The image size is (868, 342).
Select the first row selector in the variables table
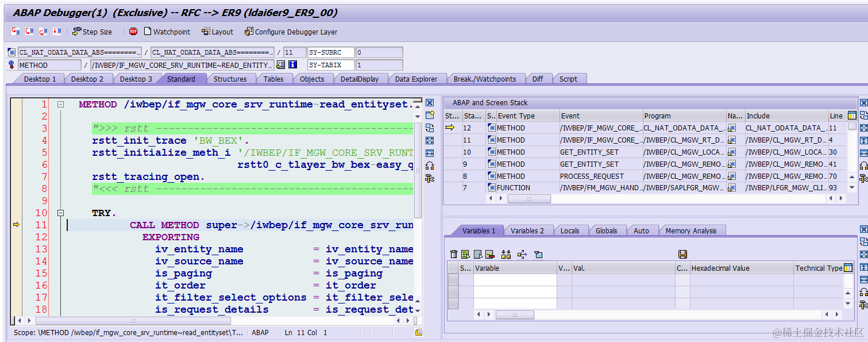click(453, 279)
